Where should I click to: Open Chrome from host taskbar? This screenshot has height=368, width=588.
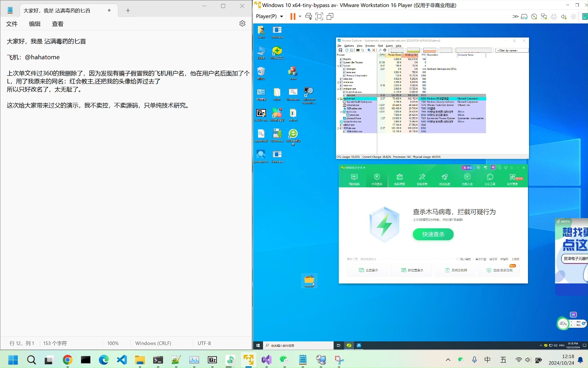(x=68, y=360)
